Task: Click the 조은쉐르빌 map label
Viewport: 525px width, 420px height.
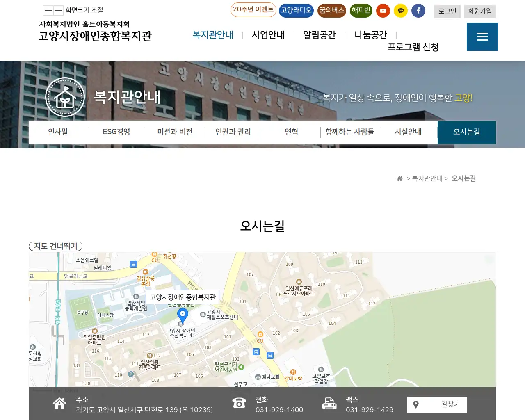Action: (x=87, y=260)
